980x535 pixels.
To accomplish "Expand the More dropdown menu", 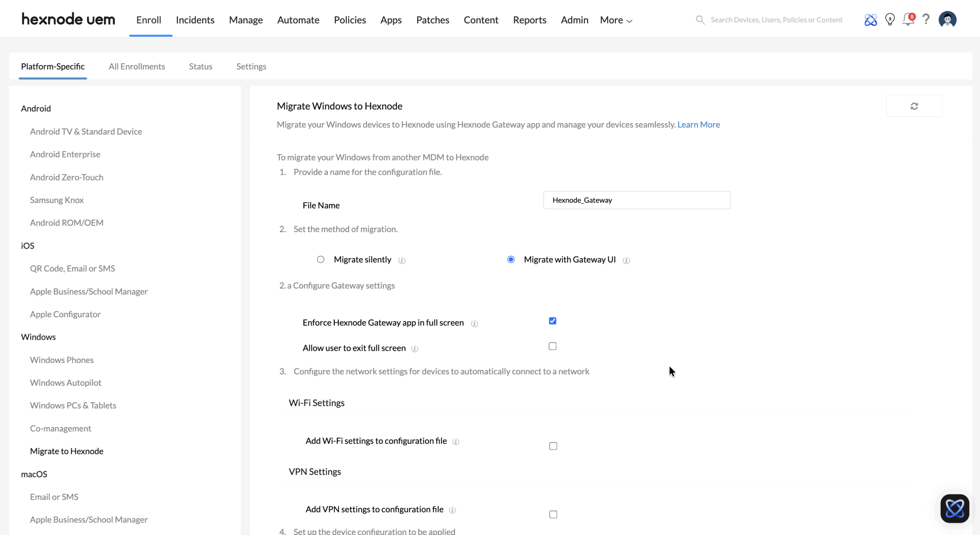I will coord(616,20).
